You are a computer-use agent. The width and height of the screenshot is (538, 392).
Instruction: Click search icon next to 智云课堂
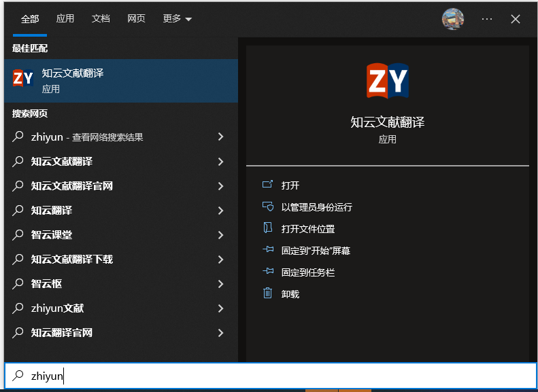pos(18,234)
